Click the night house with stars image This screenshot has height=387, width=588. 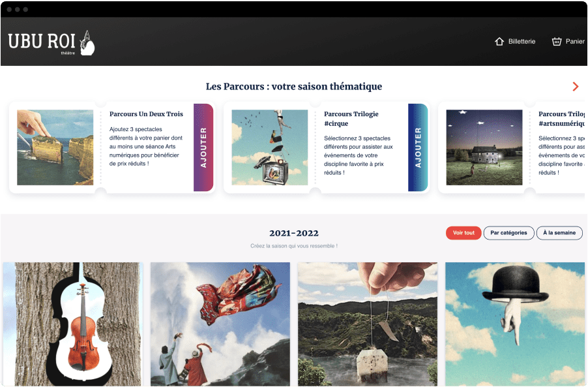(484, 147)
